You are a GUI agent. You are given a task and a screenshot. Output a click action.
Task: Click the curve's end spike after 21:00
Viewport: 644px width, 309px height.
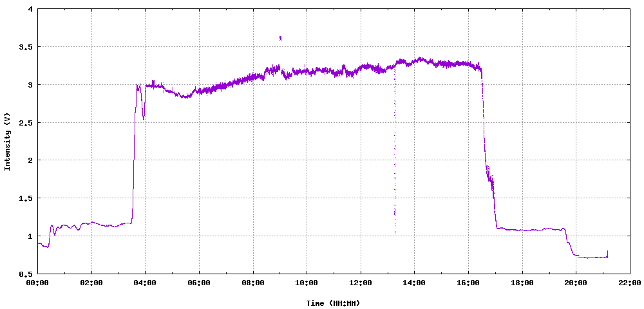[x=607, y=254]
